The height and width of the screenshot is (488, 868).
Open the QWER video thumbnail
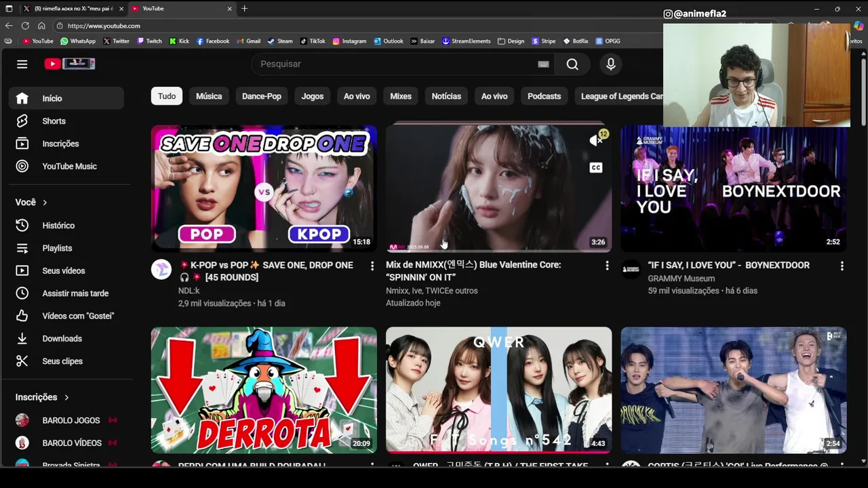[498, 390]
